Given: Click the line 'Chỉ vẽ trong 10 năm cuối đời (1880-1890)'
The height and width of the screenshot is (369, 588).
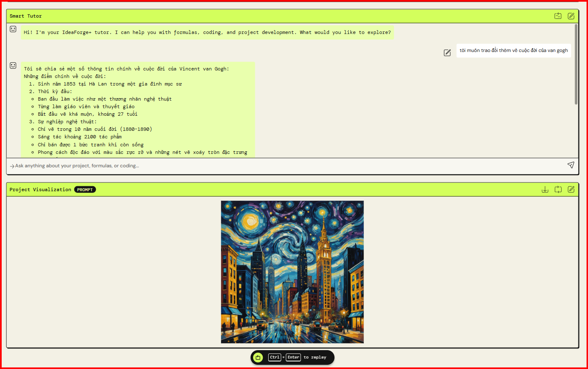Looking at the screenshot, I should coord(95,129).
